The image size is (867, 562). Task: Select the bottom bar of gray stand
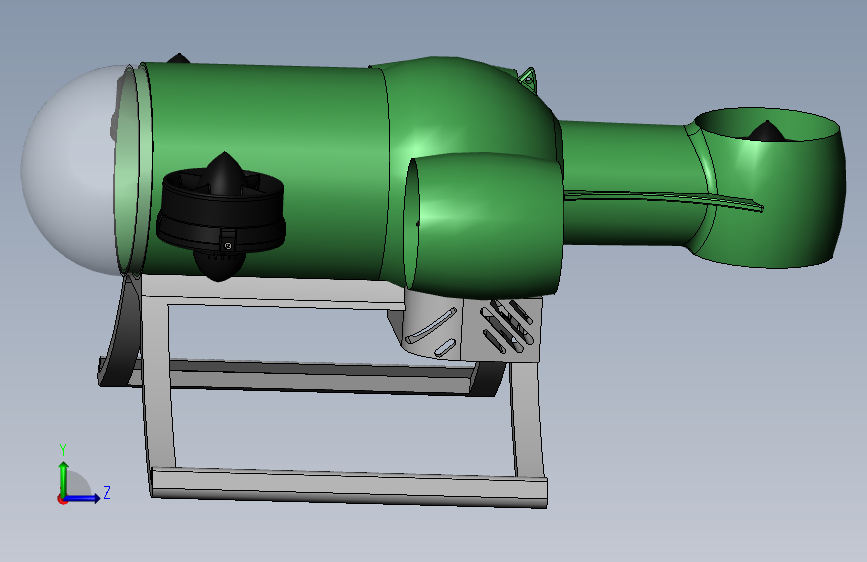pyautogui.click(x=348, y=487)
